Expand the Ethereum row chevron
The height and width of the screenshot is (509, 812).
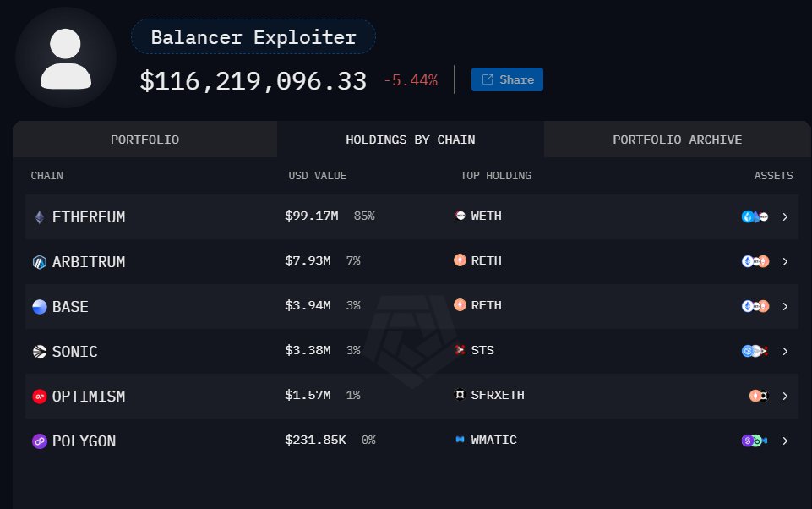[785, 217]
